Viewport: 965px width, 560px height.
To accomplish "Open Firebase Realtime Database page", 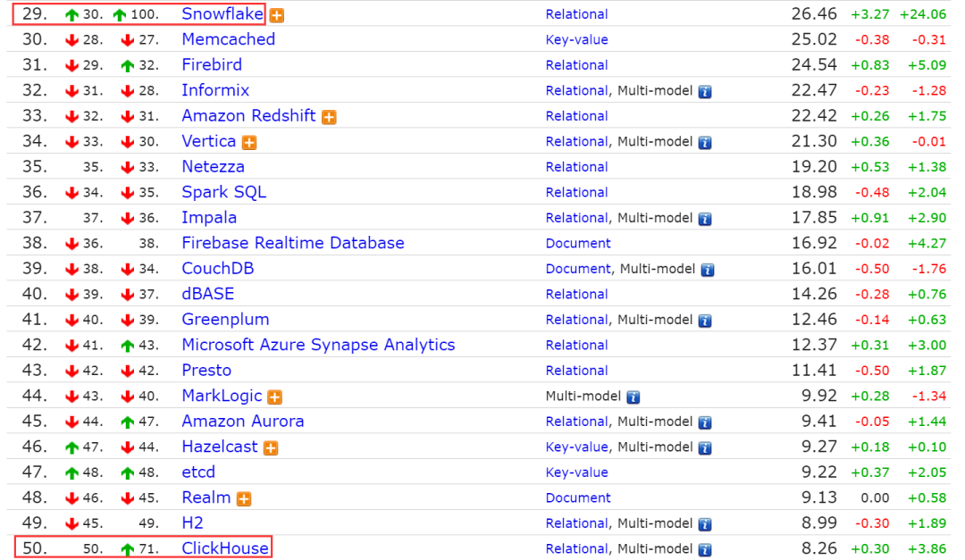I will point(293,243).
